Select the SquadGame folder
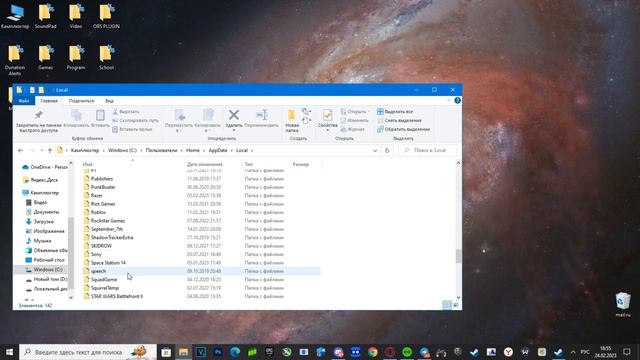Image resolution: width=640 pixels, height=360 pixels. pyautogui.click(x=104, y=280)
